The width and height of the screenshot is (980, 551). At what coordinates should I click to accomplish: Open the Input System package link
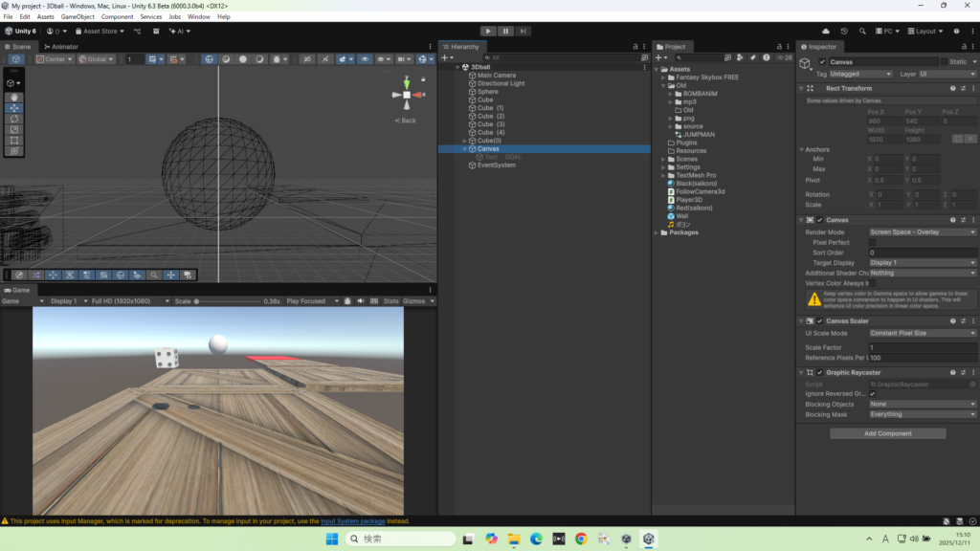pos(352,521)
